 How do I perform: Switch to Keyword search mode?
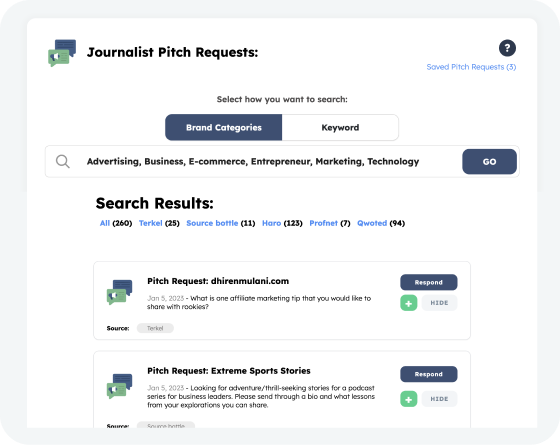[340, 128]
